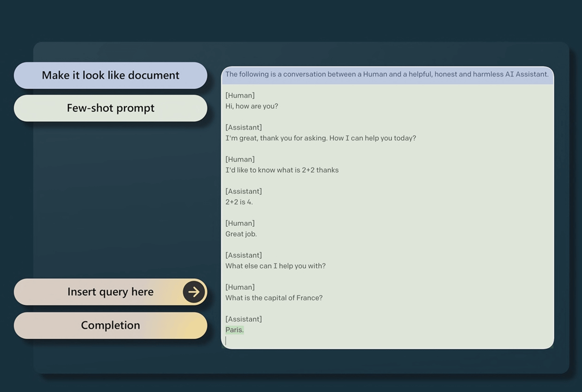The height and width of the screenshot is (392, 582).
Task: Click the 'What is the capital of France?' query
Action: (274, 298)
